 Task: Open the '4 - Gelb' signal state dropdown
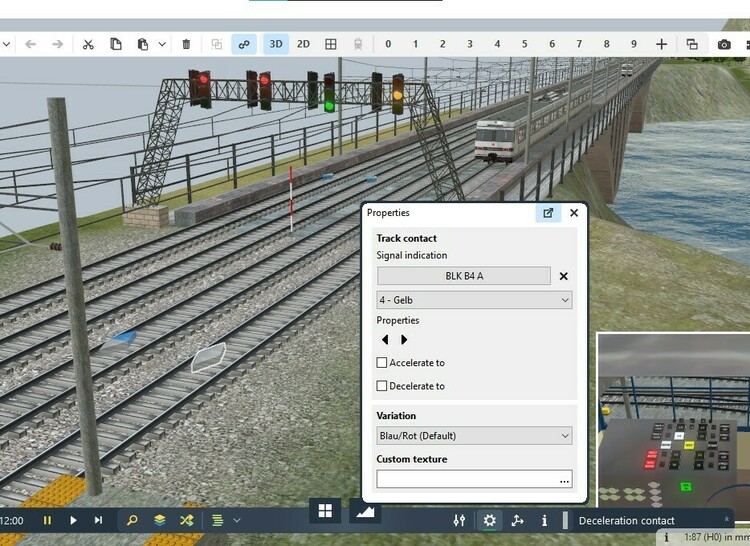tap(474, 300)
